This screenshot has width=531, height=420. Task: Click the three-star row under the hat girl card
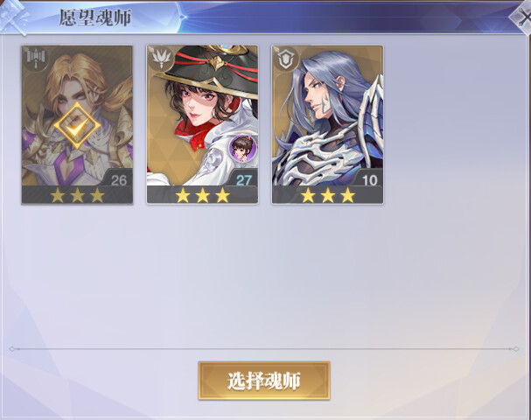click(x=202, y=195)
